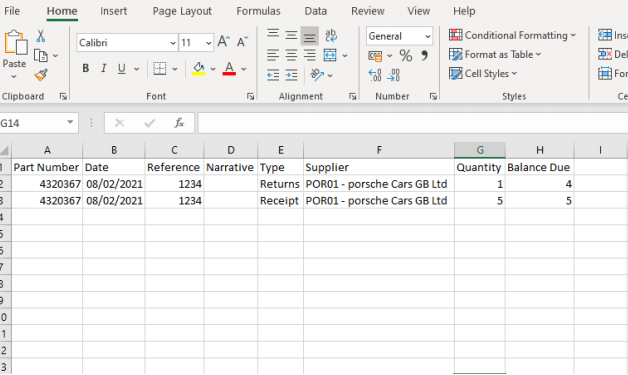Screen dimensions: 628x375
Task: Click the Increase Indent icon
Action: (291, 75)
